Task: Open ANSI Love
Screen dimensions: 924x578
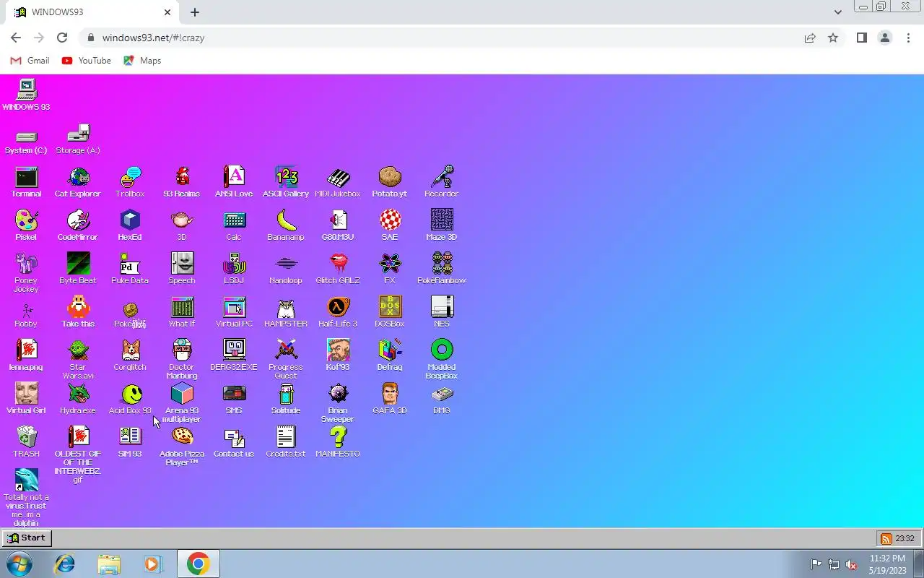Action: coord(234,181)
